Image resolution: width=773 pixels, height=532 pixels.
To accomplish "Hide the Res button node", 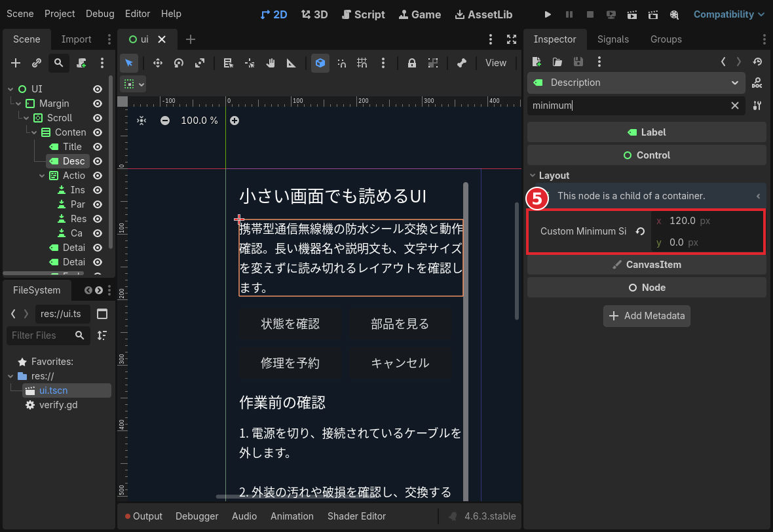I will (98, 218).
